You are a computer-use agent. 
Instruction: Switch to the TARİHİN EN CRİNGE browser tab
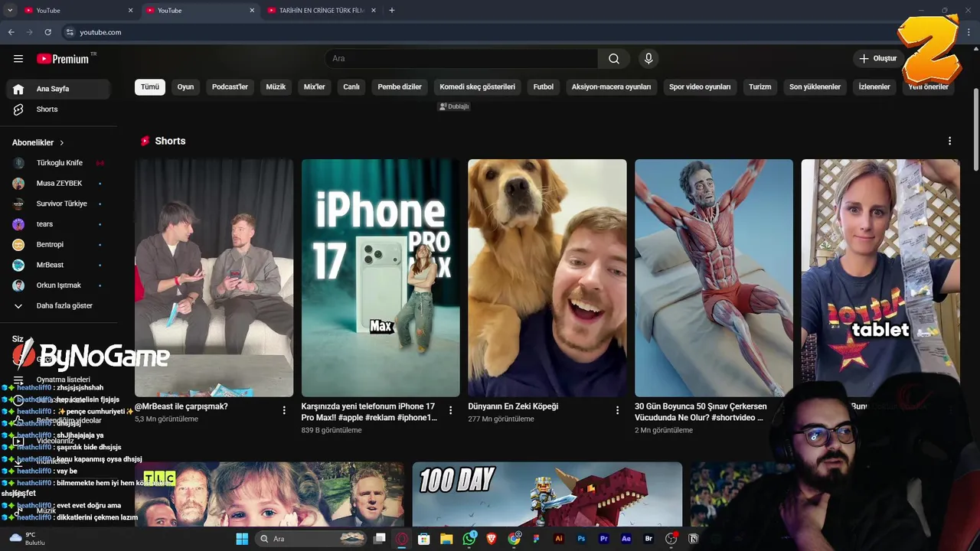[322, 11]
